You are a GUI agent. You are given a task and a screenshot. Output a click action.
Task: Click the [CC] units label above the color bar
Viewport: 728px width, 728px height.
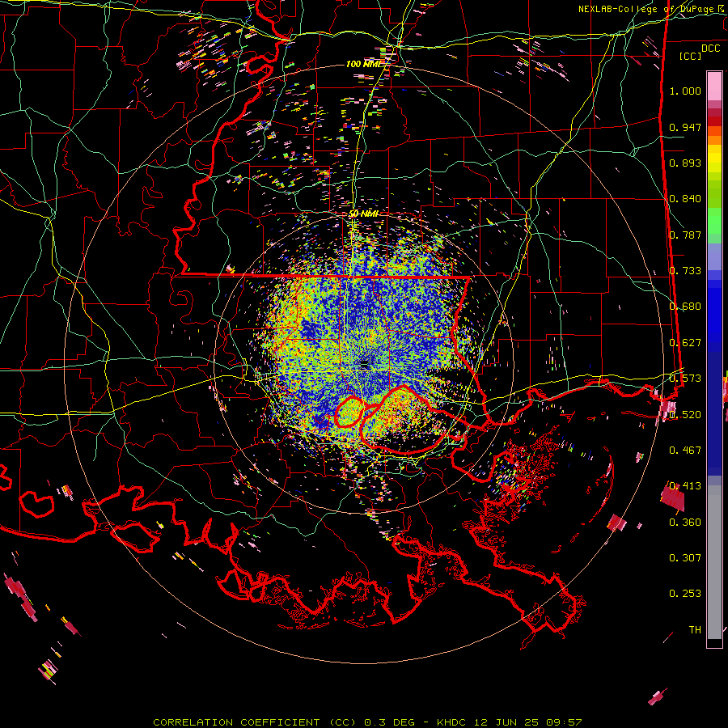point(690,56)
